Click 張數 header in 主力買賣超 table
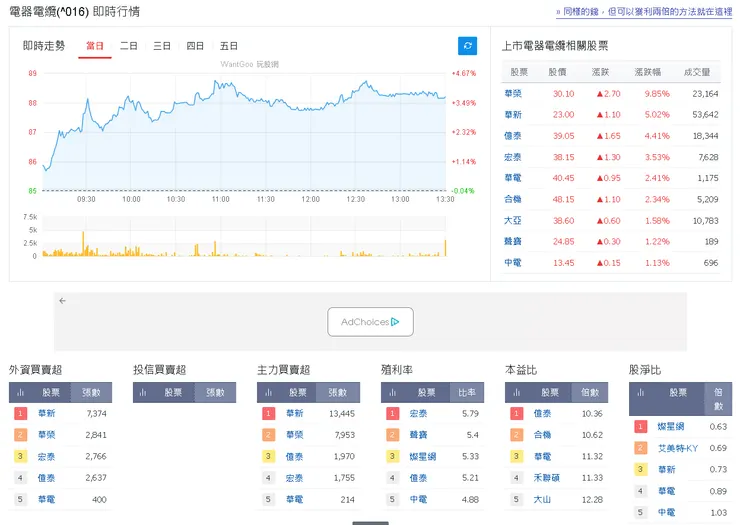The image size is (740, 525). tap(337, 392)
